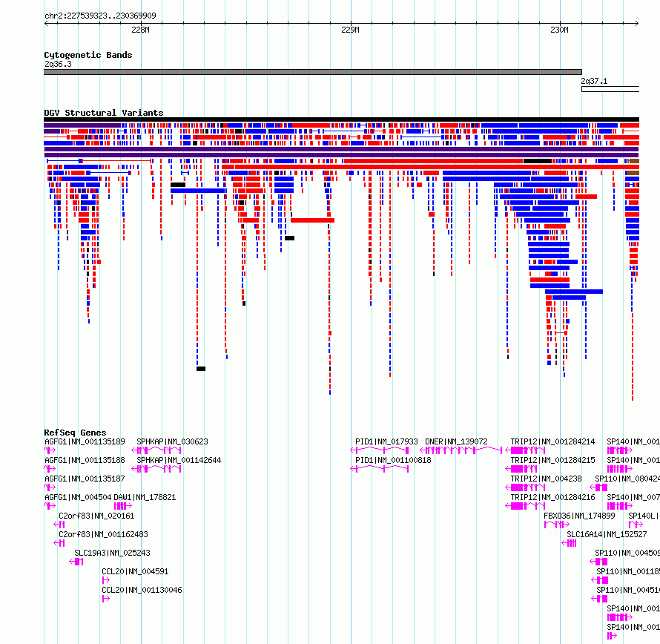This screenshot has height=644, width=660.
Task: Click the 230M scale mark label
Action: [559, 30]
